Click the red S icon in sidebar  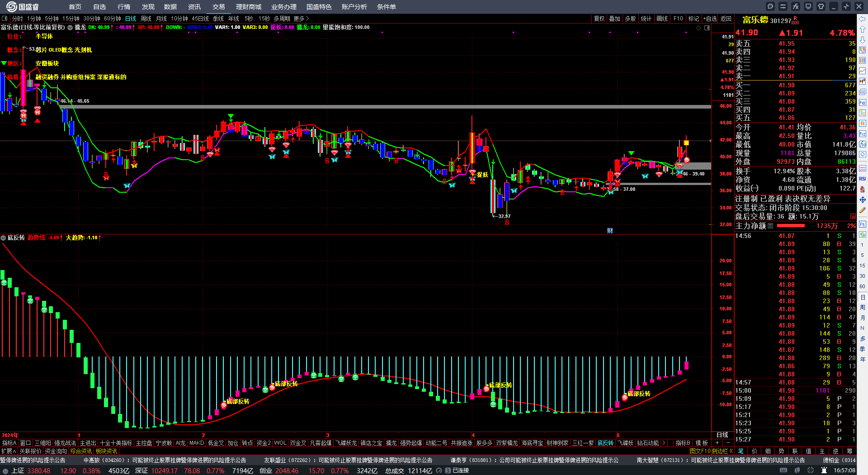pyautogui.click(x=863, y=189)
